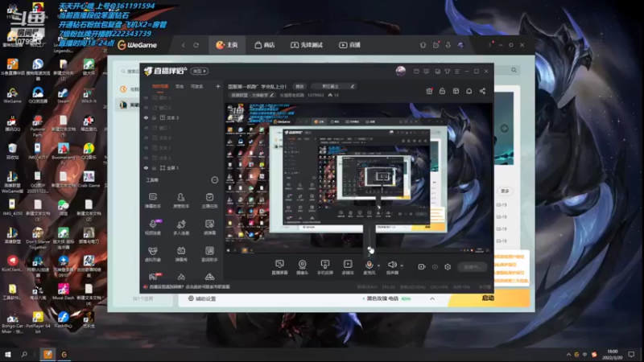This screenshot has height=362, width=644.
Task: Open the Steam desktop shortcut
Action: pyautogui.click(x=64, y=96)
